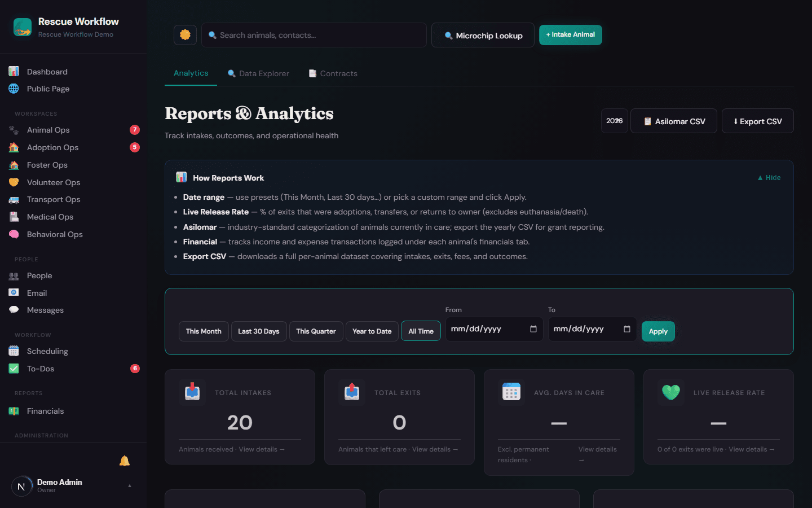Select the All Time preset
The height and width of the screenshot is (508, 812).
[421, 331]
